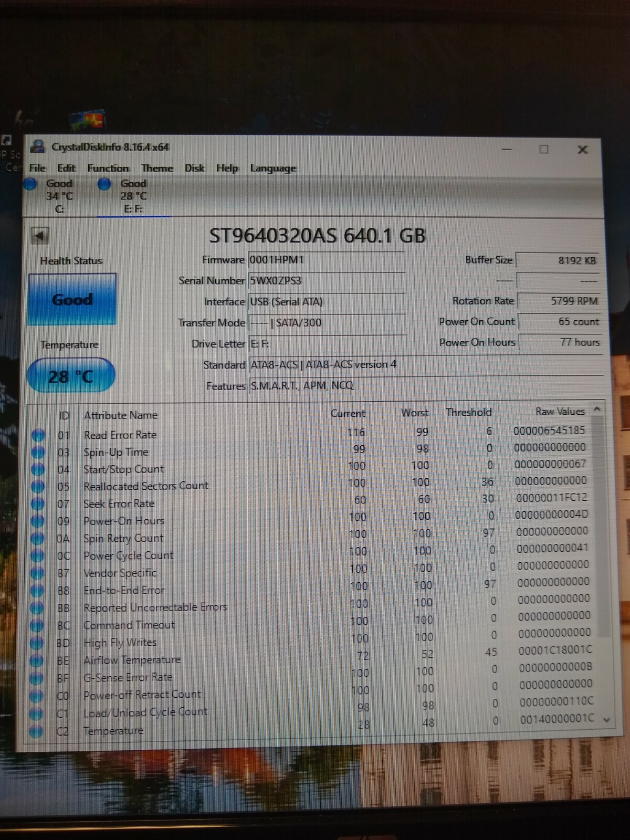The height and width of the screenshot is (840, 630).
Task: Click the previous disk arrow button
Action: click(40, 235)
